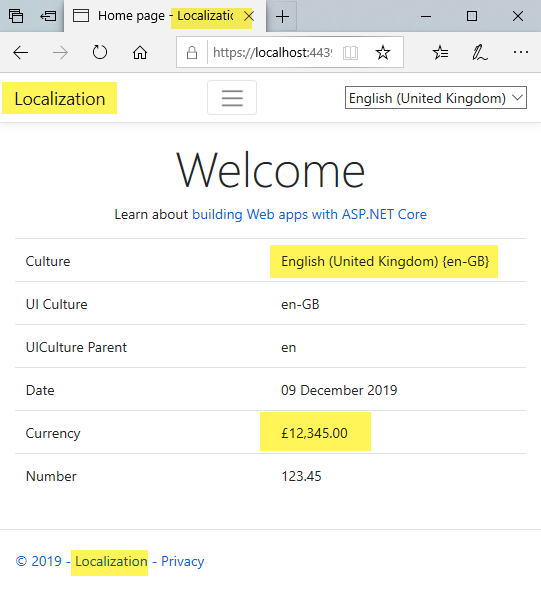Open a new tab with plus button
Image resolution: width=541 pixels, height=590 pixels.
[282, 17]
